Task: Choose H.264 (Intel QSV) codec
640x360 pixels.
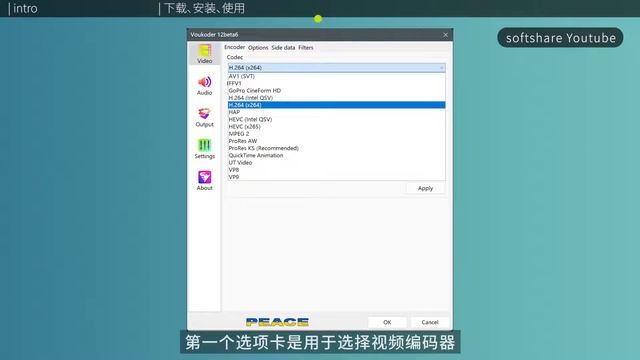Action: coord(336,98)
